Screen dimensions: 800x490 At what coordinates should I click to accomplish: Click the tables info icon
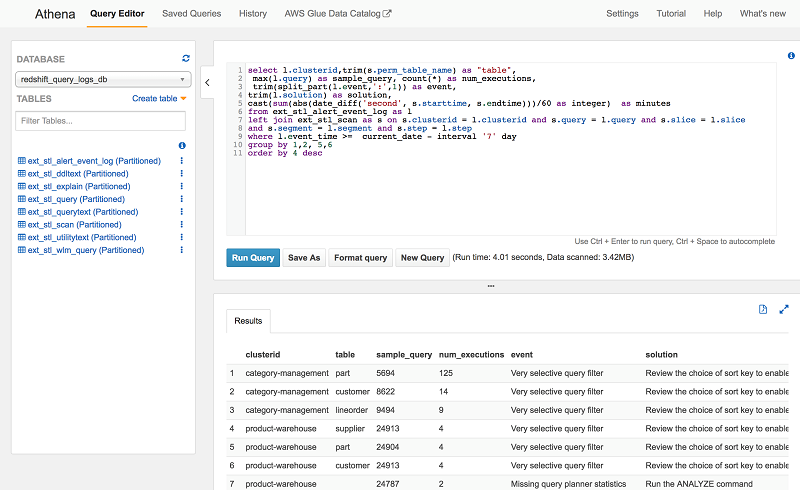(181, 145)
